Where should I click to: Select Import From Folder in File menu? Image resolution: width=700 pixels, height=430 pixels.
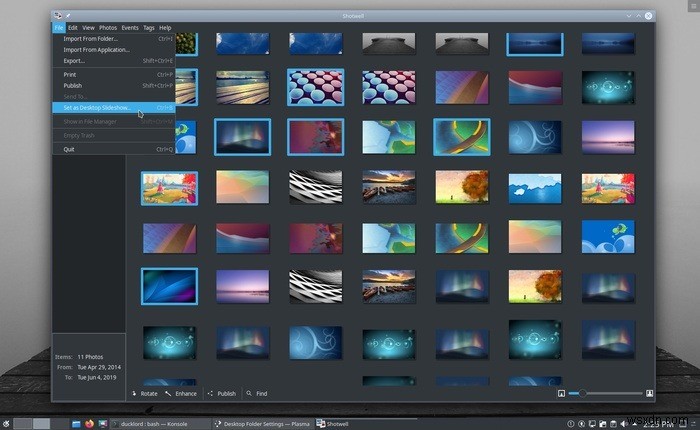pyautogui.click(x=90, y=38)
